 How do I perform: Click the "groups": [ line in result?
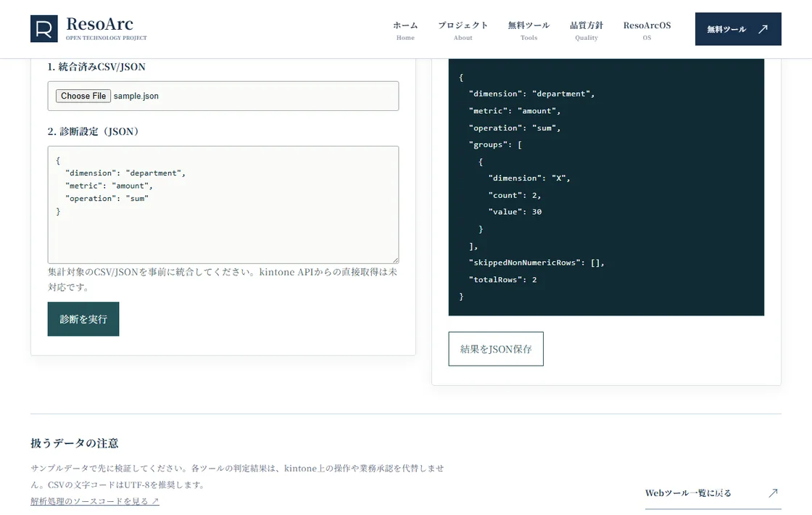tap(496, 144)
